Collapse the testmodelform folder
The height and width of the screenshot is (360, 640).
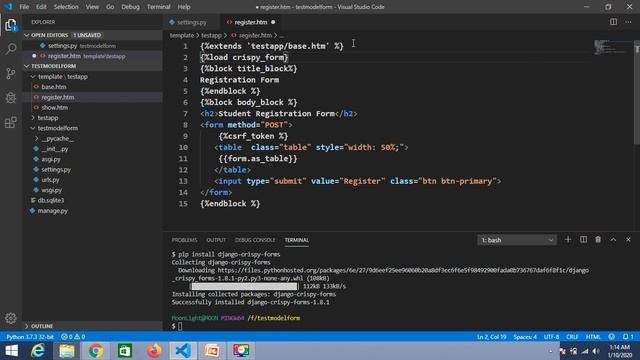tap(33, 128)
